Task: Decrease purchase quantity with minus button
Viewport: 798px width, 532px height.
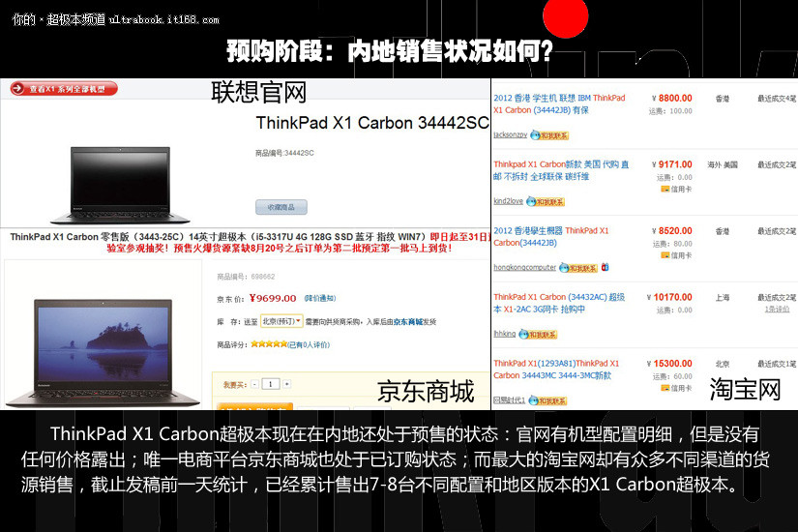Action: [x=254, y=384]
